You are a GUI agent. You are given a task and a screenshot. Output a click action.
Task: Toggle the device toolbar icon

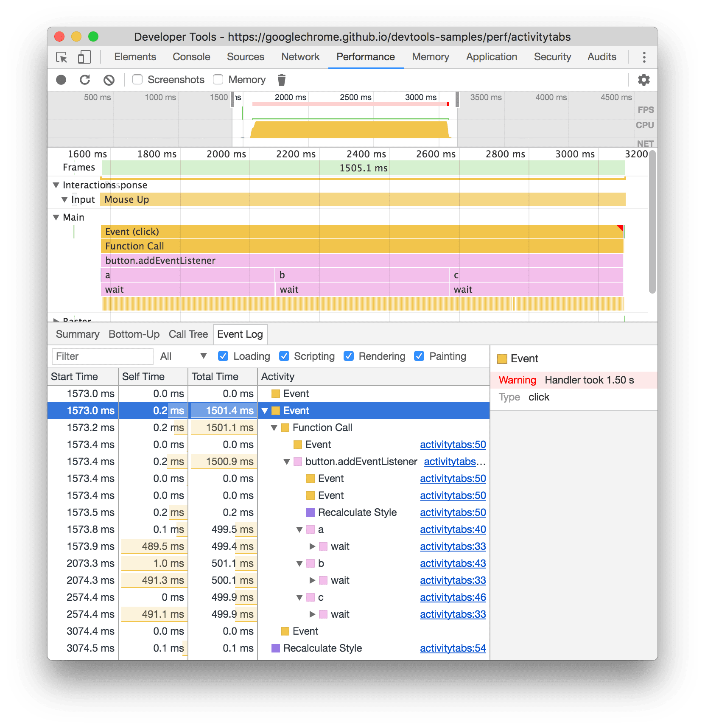84,56
